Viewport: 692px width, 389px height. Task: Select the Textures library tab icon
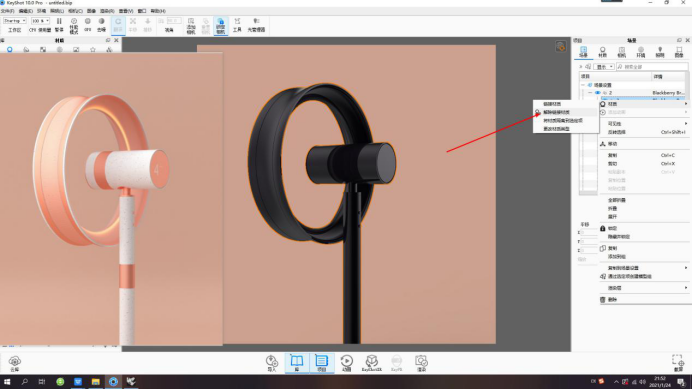43,49
